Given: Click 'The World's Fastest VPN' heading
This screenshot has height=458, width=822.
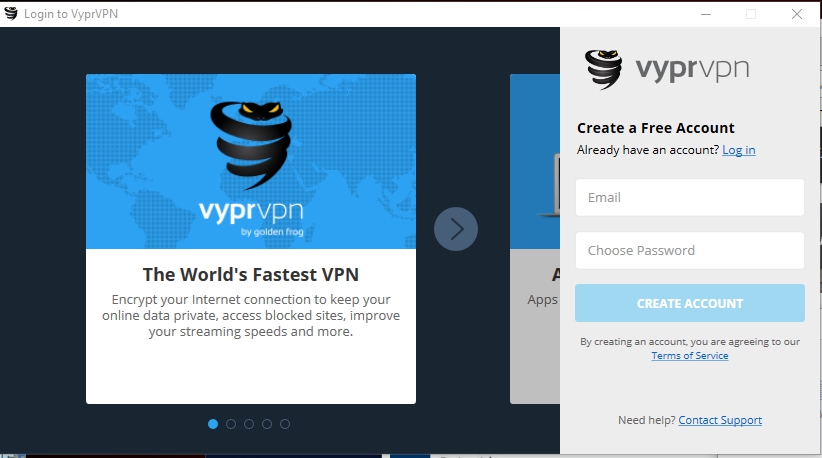Looking at the screenshot, I should (x=251, y=275).
